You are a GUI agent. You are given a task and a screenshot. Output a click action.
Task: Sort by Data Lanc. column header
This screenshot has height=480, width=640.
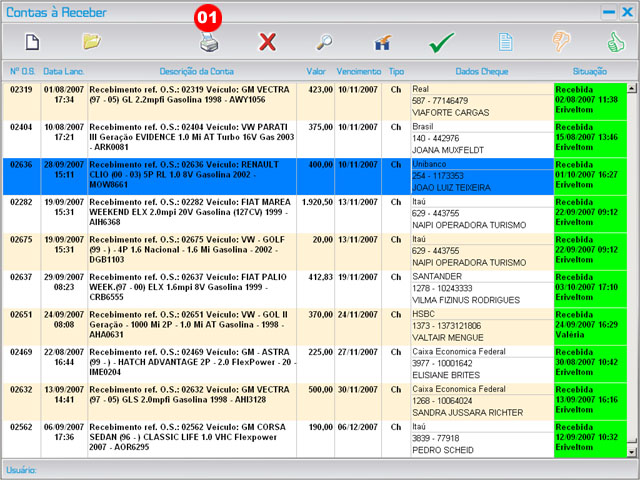(x=64, y=71)
